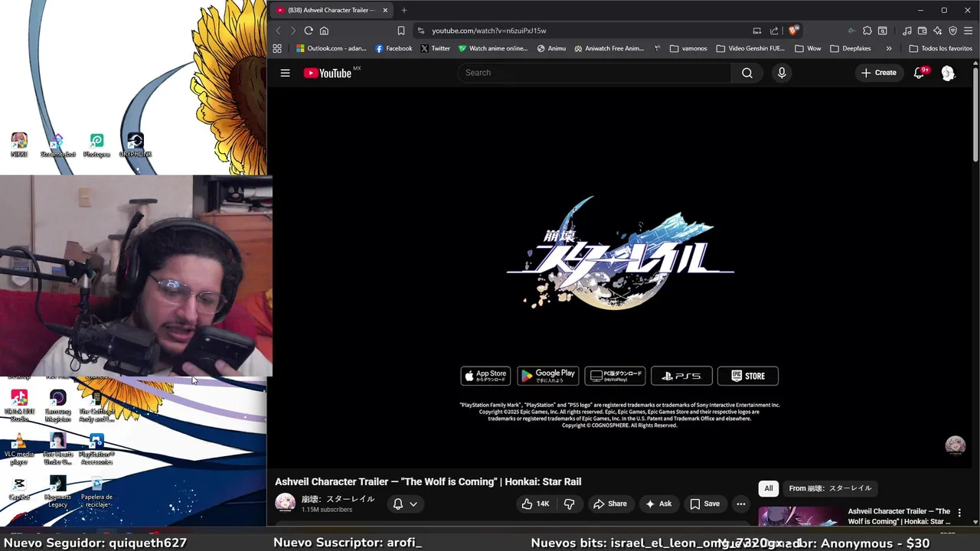Open the YouTube guide hamburger menu
980x551 pixels.
(285, 73)
